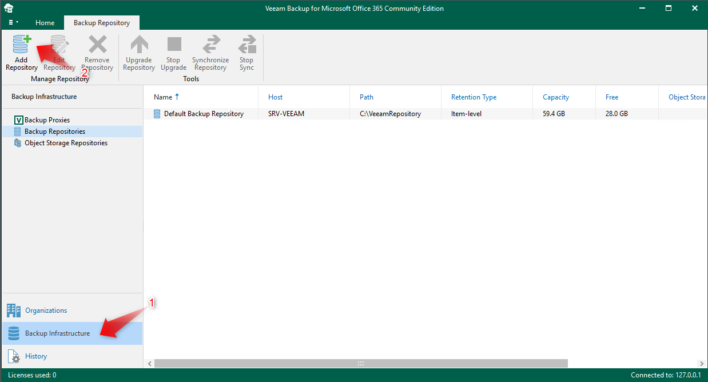
Task: Click the 59.4 GB capacity cell
Action: [554, 114]
